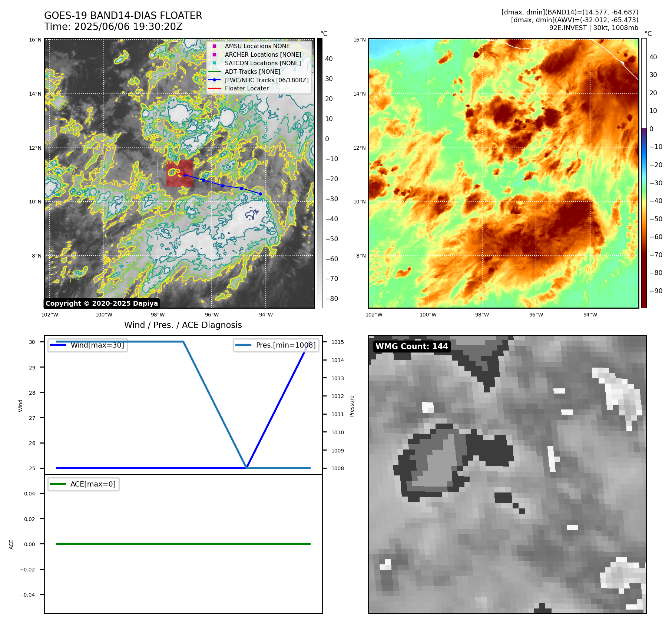
Task: Click the 'WMG Count: 144' label
Action: tap(412, 346)
